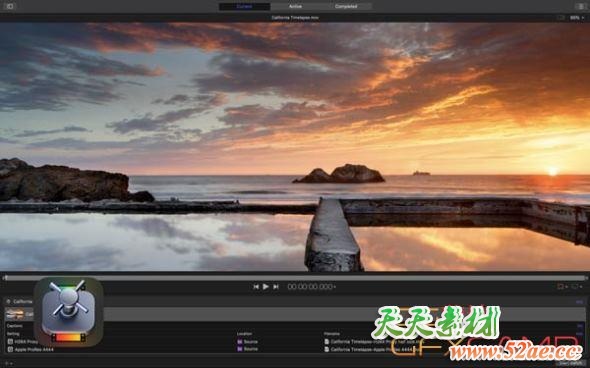Switch to the Current tab
This screenshot has height=368, width=590.
(245, 6)
